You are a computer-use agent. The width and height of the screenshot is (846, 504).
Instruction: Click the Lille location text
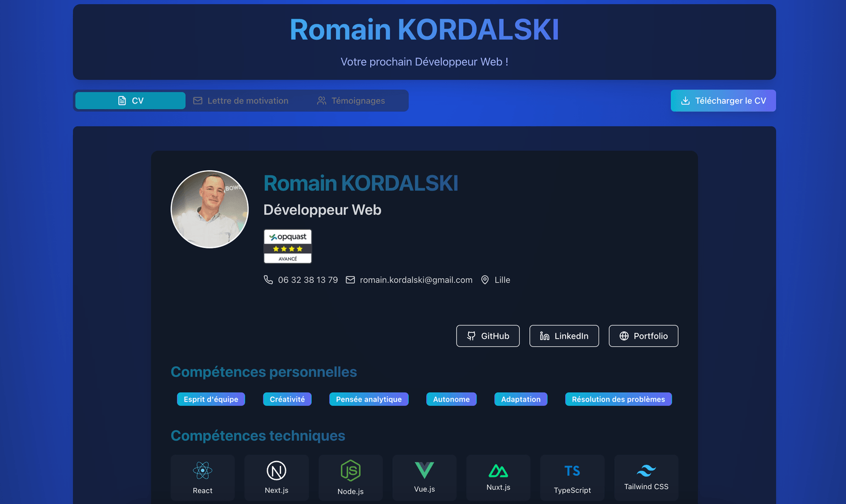[502, 280]
